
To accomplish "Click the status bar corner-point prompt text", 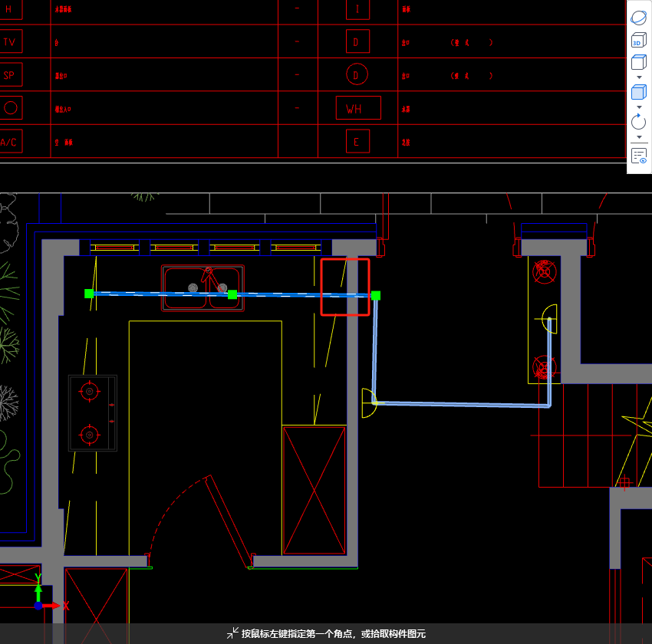I will (334, 633).
